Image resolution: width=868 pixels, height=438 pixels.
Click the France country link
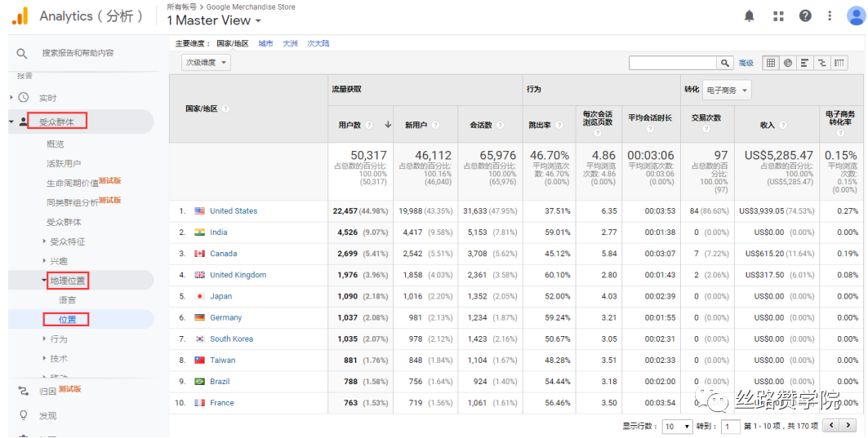pyautogui.click(x=222, y=403)
